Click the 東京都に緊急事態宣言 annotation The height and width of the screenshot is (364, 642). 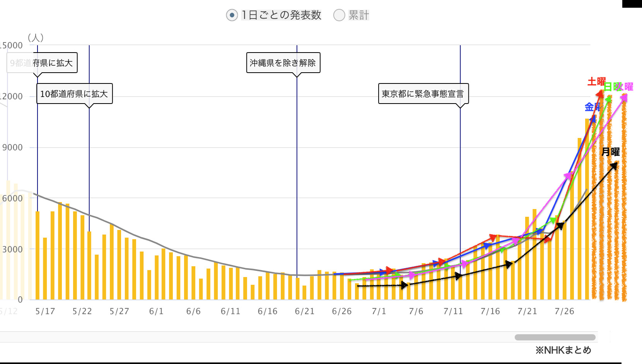[423, 94]
